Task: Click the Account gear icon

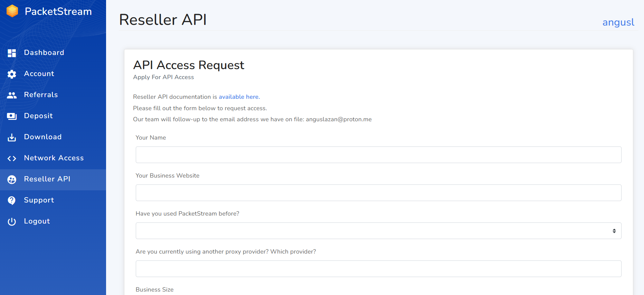Action: [x=12, y=74]
